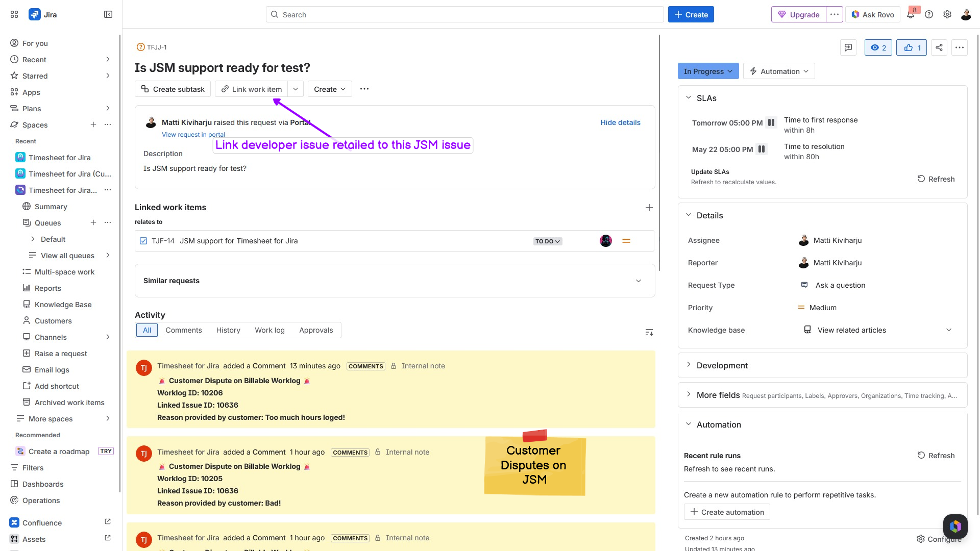Image resolution: width=980 pixels, height=551 pixels.
Task: Collapse the Details panel
Action: [689, 215]
